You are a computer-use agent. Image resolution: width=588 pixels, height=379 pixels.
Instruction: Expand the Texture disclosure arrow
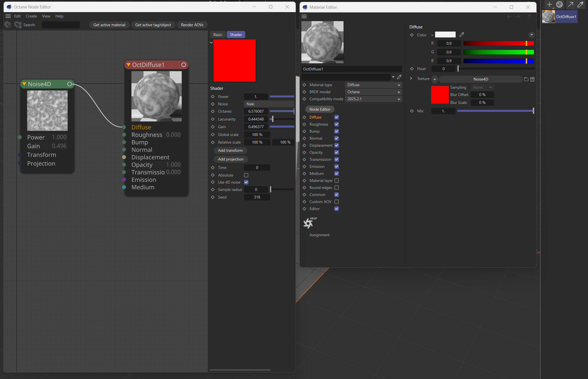click(411, 79)
